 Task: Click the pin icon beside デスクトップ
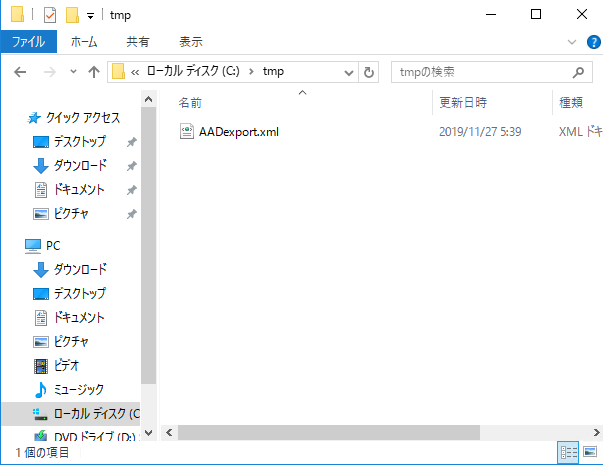click(x=132, y=142)
